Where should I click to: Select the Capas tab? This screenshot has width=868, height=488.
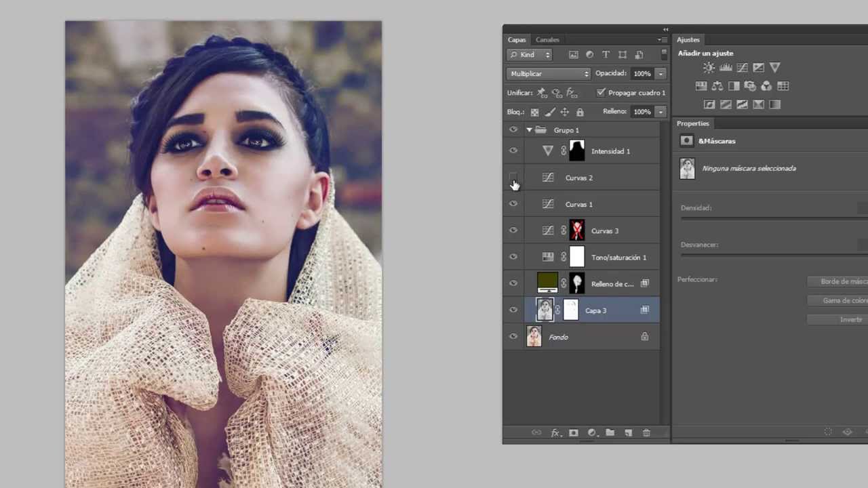coord(517,40)
